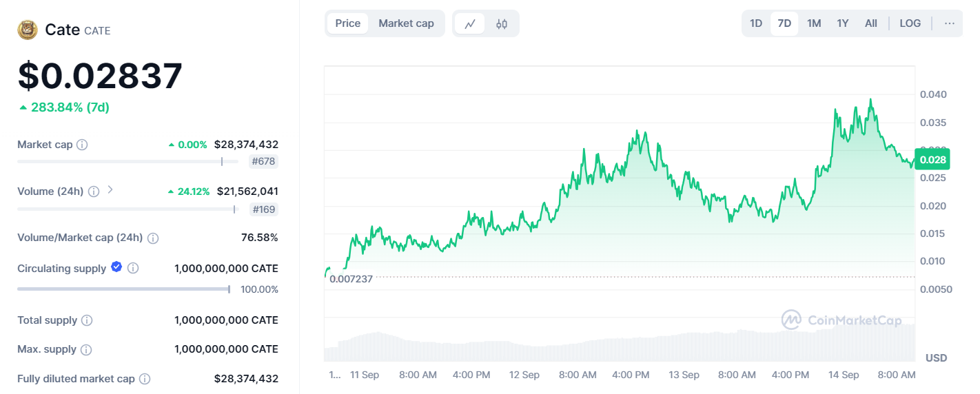Click the Cate coin logo icon

click(x=28, y=30)
